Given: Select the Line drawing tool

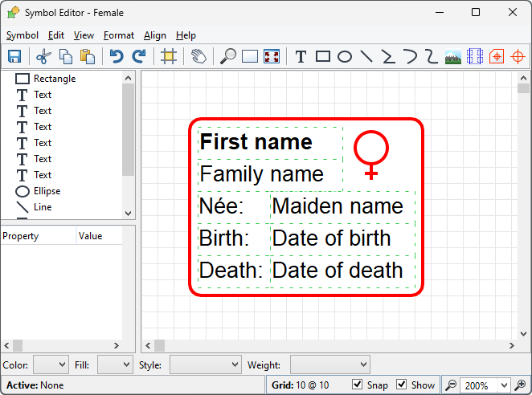Looking at the screenshot, I should tap(366, 57).
